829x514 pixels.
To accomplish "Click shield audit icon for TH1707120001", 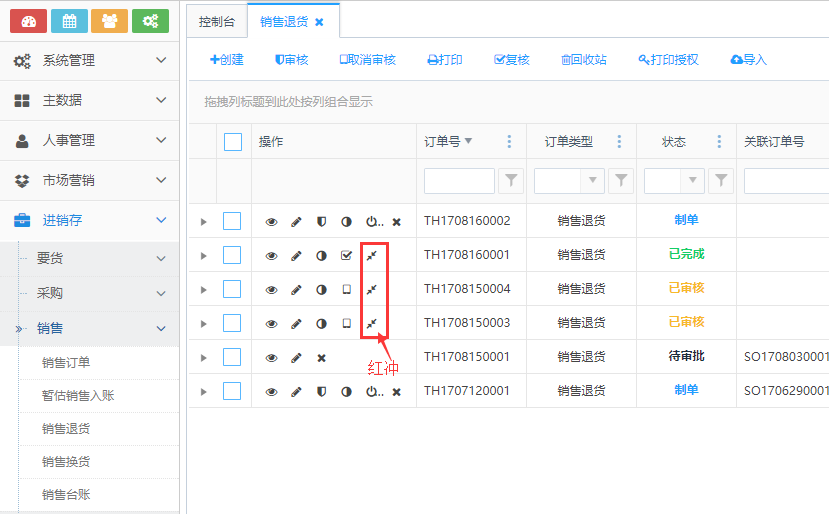I will tap(321, 392).
